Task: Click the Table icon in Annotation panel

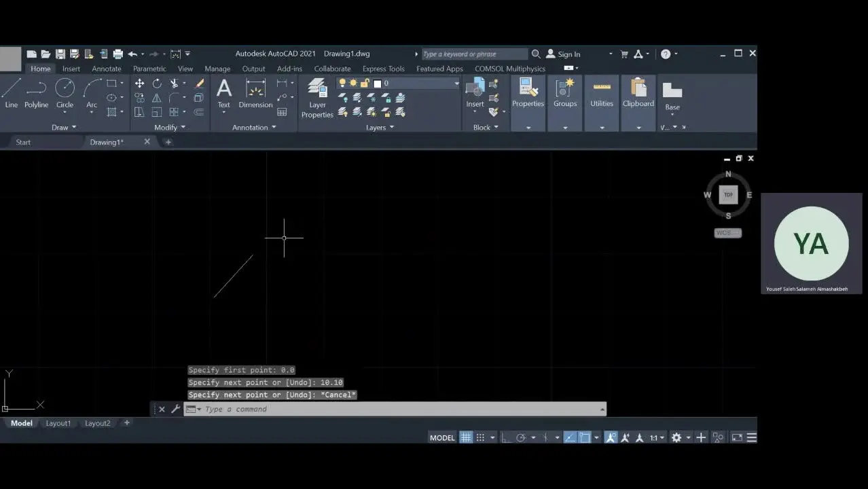Action: 282,112
